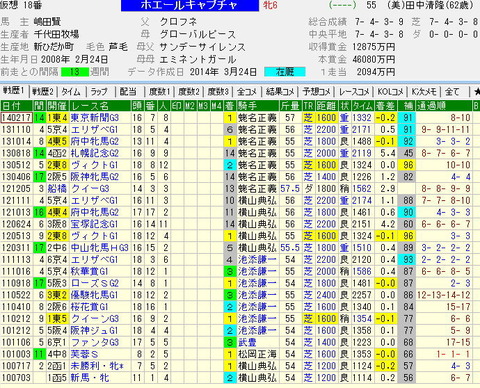The width and height of the screenshot is (480, 388).
Task: Open the K次メモ tab
Action: 424,91
